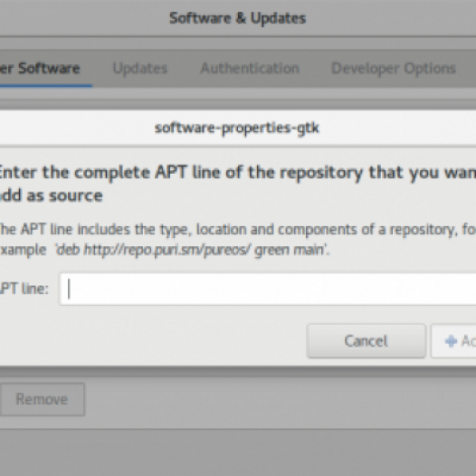This screenshot has width=476, height=476.
Task: Select the Developer Options tab
Action: pos(394,68)
